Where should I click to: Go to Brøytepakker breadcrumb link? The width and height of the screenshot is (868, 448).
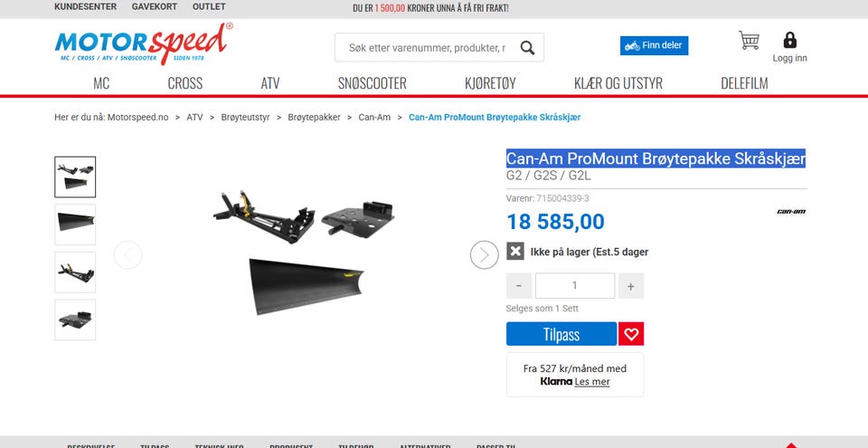pyautogui.click(x=314, y=118)
